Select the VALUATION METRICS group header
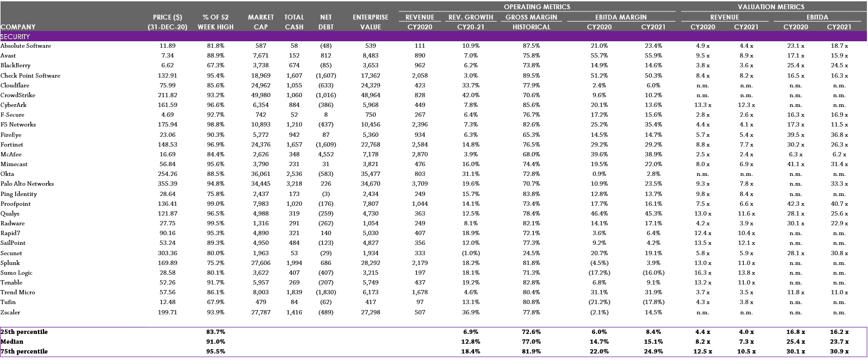Image resolution: width=868 pixels, height=360 pixels. (771, 7)
